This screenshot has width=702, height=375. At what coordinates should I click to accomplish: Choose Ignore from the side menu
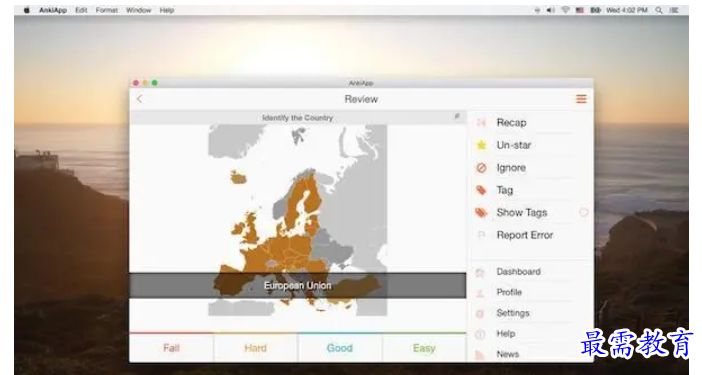pyautogui.click(x=511, y=168)
